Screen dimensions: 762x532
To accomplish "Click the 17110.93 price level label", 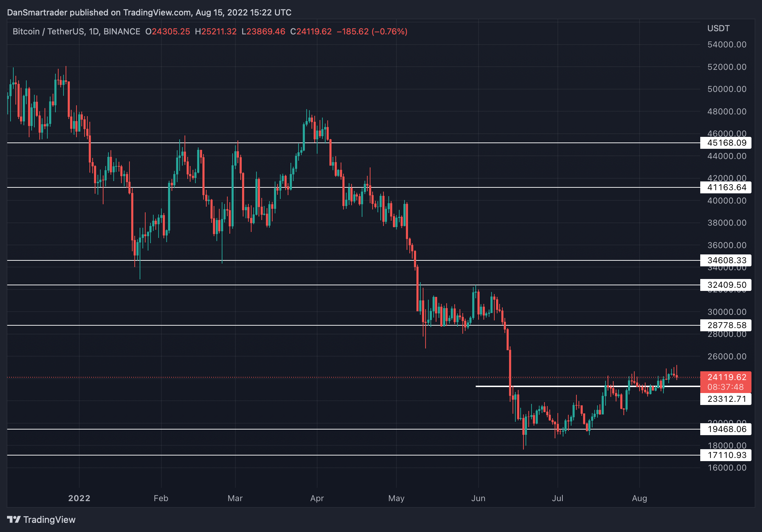I will click(726, 455).
